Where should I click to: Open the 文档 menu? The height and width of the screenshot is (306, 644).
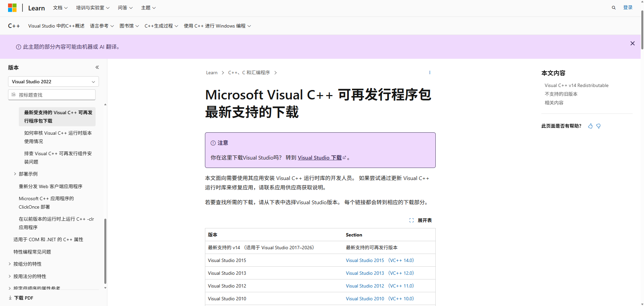coord(60,8)
